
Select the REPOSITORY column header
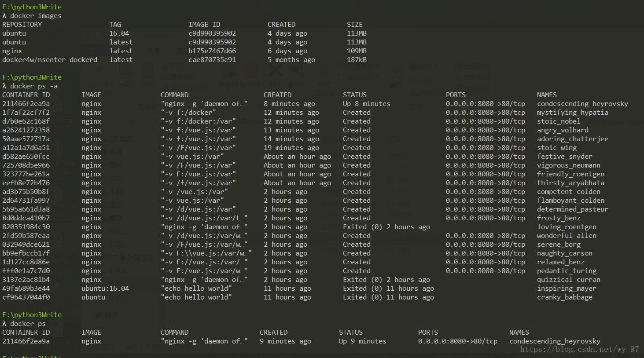click(x=22, y=25)
